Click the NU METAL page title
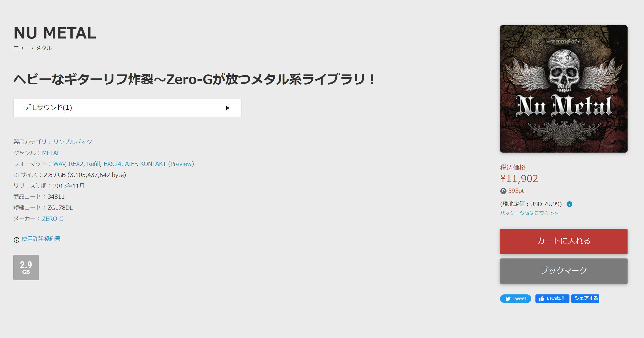 [55, 33]
